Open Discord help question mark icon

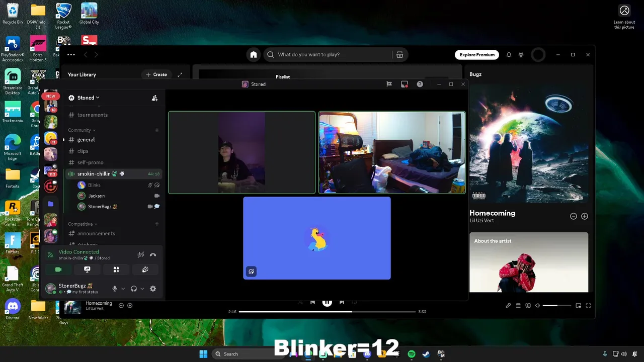point(420,84)
